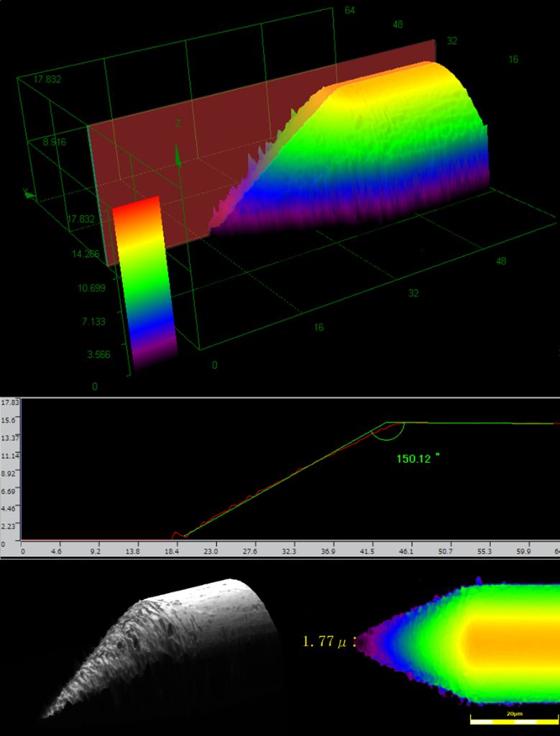
Task: Open the top-down color height map
Action: (x=460, y=642)
